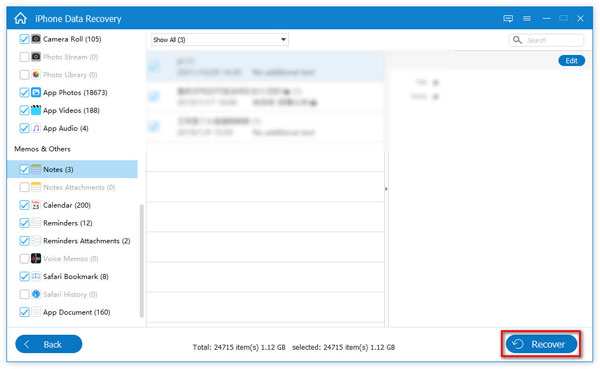Click the Recover button
The height and width of the screenshot is (369, 600).
[541, 344]
